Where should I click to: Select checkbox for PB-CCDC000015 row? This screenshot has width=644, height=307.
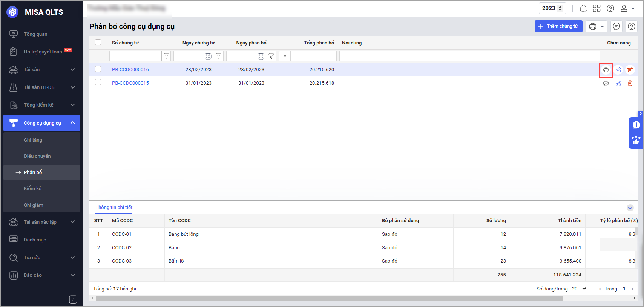point(98,82)
